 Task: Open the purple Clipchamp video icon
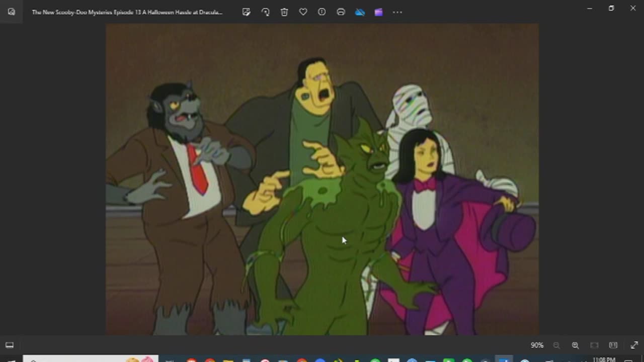pyautogui.click(x=378, y=12)
